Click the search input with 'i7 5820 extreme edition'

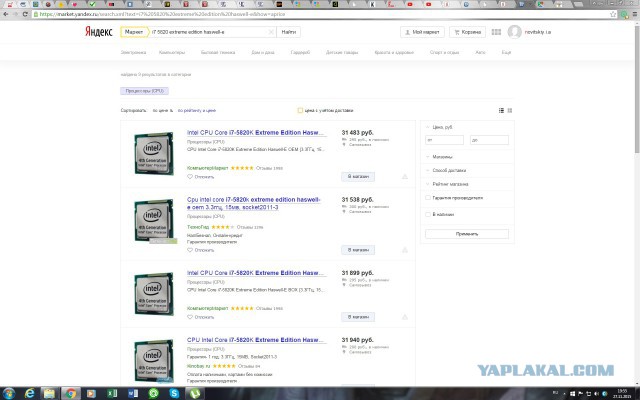click(208, 32)
